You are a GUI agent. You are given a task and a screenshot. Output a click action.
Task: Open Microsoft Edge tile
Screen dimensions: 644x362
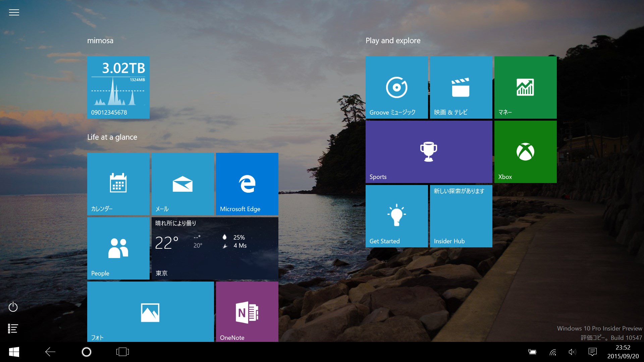point(247,184)
